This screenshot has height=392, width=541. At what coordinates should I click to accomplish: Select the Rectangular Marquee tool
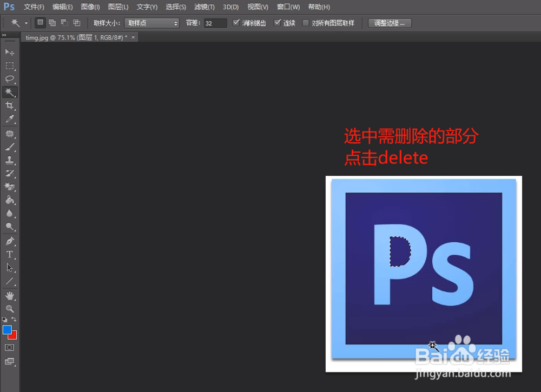pyautogui.click(x=9, y=65)
